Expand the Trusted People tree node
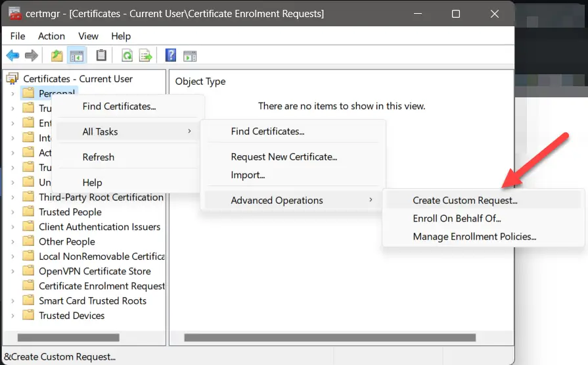This screenshot has height=365, width=588. point(12,212)
